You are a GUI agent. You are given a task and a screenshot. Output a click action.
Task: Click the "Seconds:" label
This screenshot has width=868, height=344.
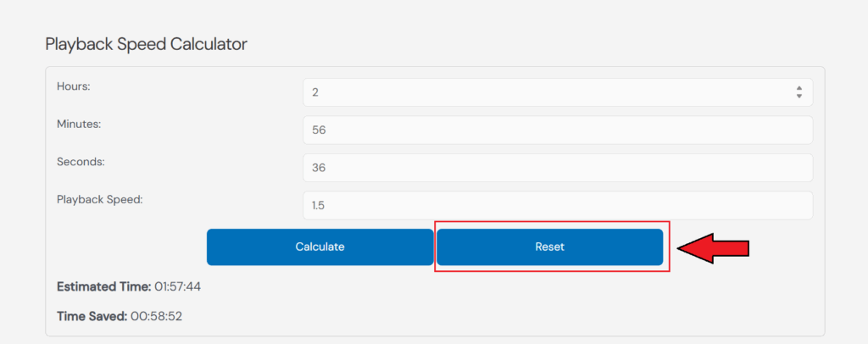[x=81, y=161]
